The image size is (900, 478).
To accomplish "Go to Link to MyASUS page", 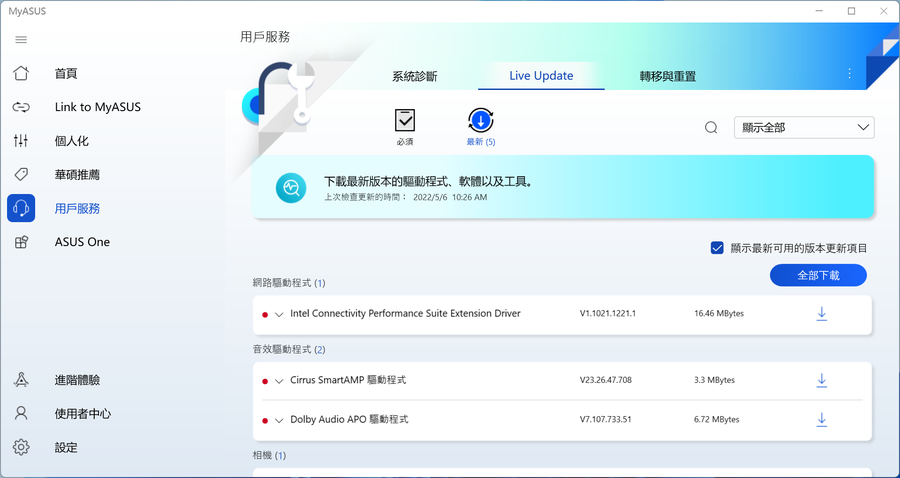I will click(97, 107).
